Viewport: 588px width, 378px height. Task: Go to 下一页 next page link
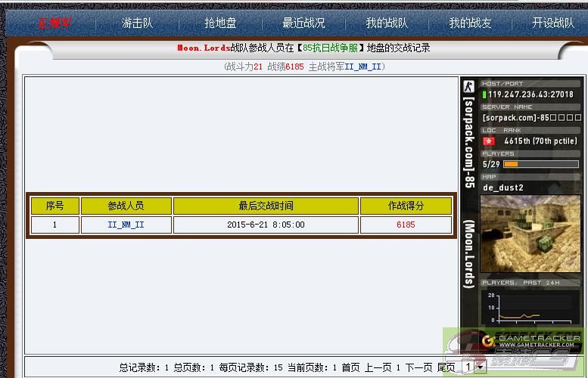[x=419, y=367]
